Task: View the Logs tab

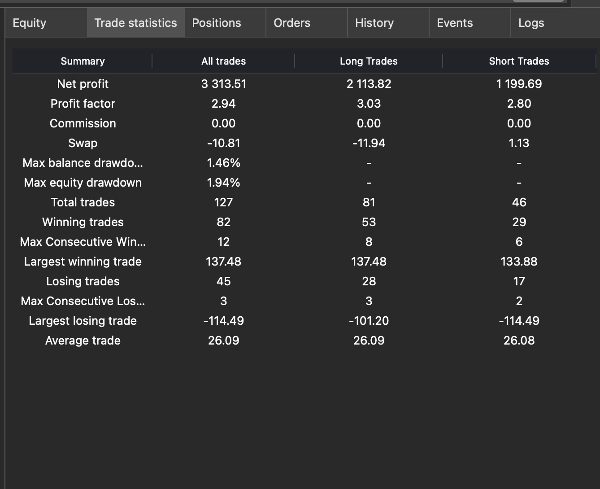Action: [x=531, y=23]
